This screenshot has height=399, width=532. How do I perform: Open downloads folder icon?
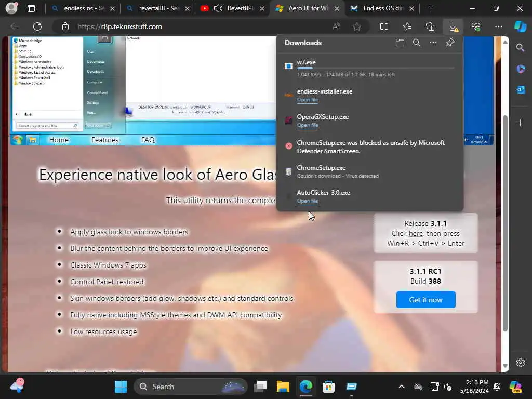point(400,43)
